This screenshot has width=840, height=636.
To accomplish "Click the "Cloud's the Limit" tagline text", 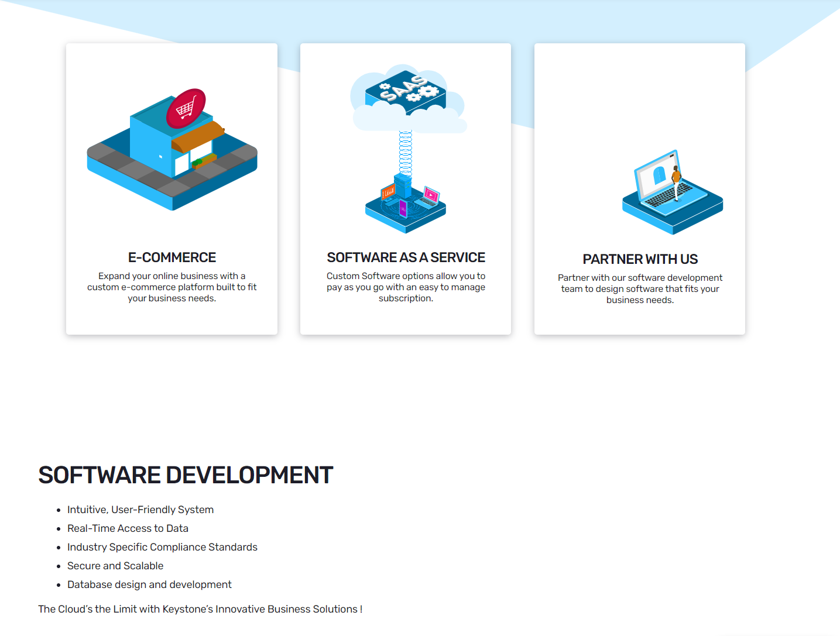I will 200,609.
